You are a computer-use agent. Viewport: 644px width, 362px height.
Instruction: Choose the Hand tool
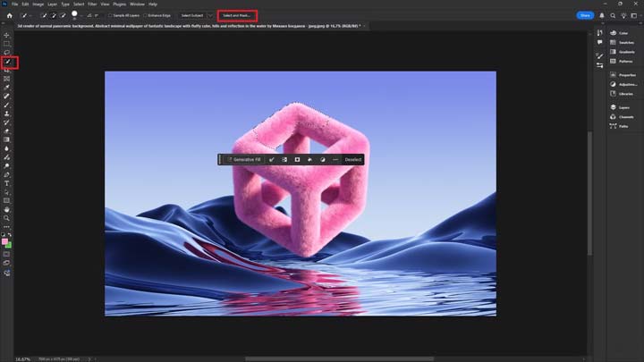tap(7, 209)
